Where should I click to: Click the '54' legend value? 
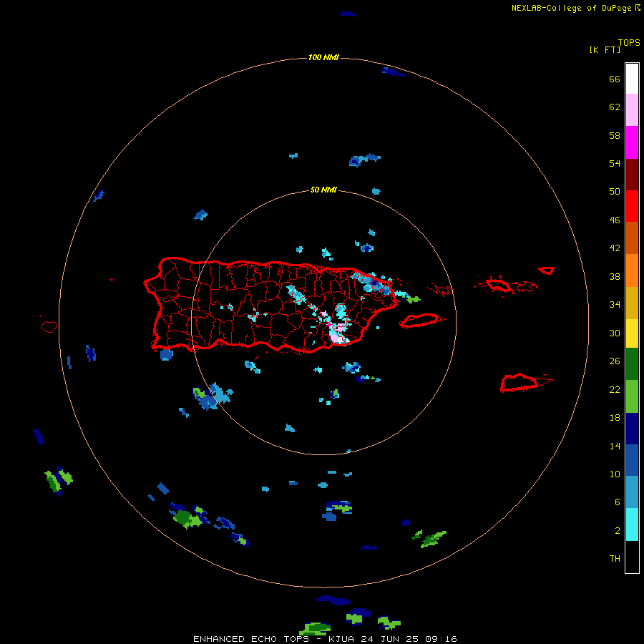click(x=615, y=163)
